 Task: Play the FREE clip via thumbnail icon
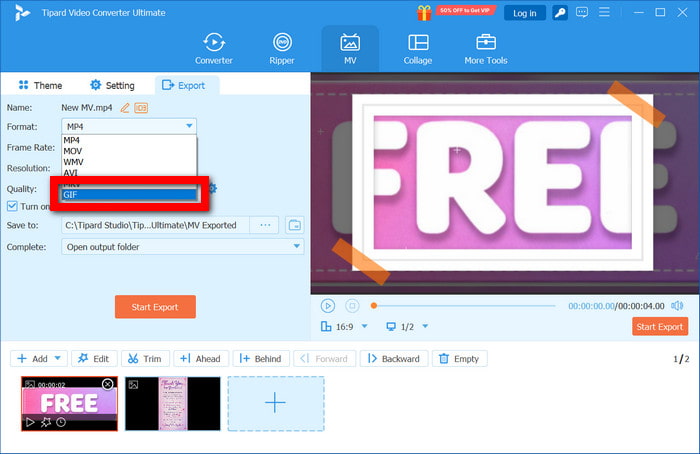coord(30,422)
